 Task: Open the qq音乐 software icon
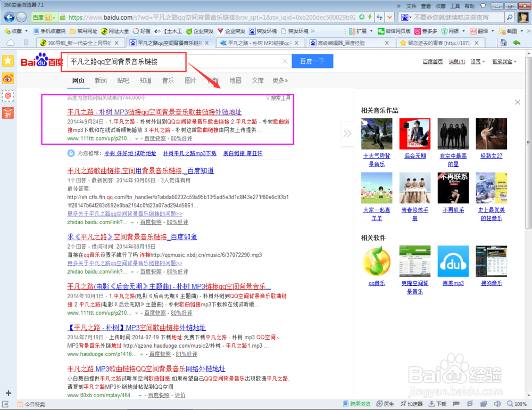tap(377, 261)
